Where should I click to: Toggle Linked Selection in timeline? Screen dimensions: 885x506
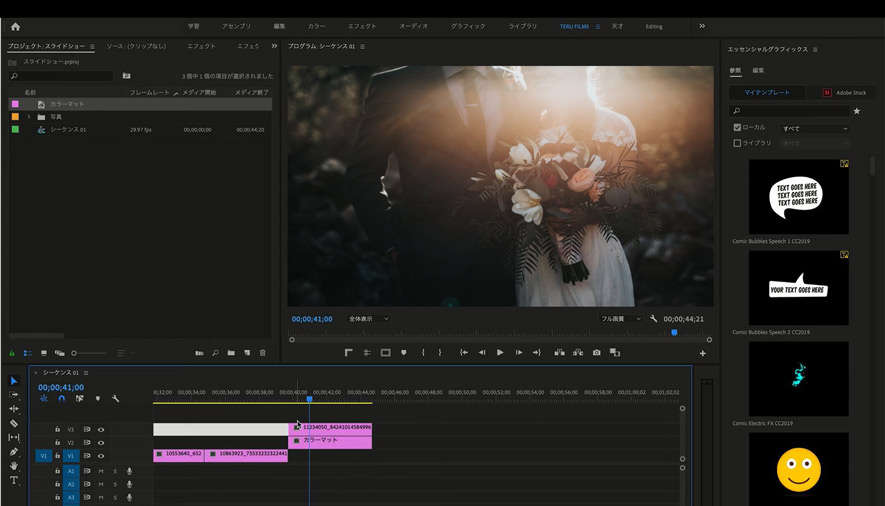80,398
